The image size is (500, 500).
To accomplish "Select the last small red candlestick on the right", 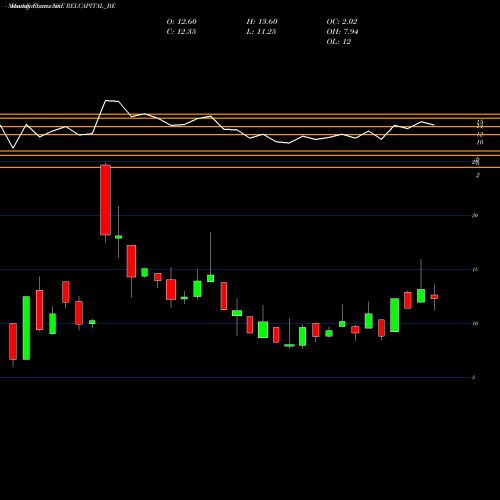I will tap(434, 297).
